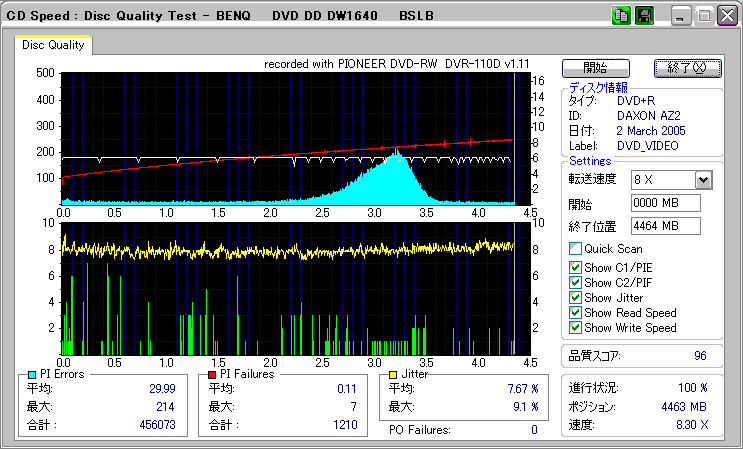Screen dimensions: 743x449
Task: Select the Disc Quality tab
Action: click(54, 44)
